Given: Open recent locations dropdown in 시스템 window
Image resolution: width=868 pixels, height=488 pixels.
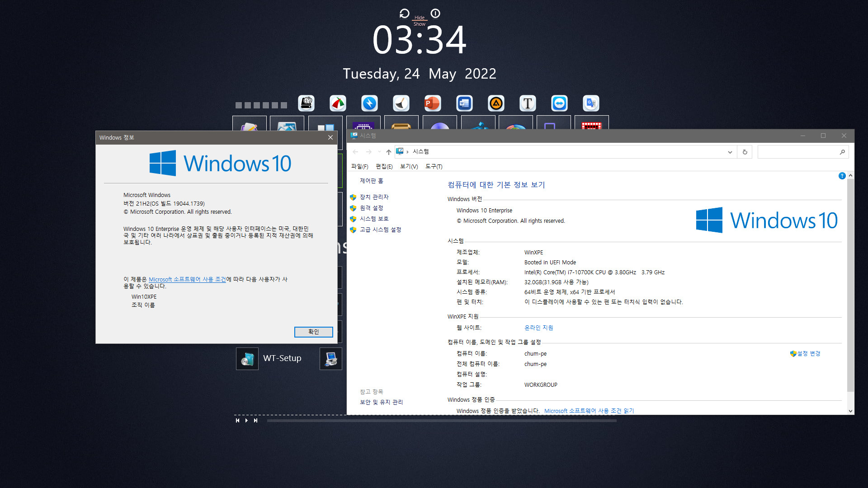Looking at the screenshot, I should point(379,152).
